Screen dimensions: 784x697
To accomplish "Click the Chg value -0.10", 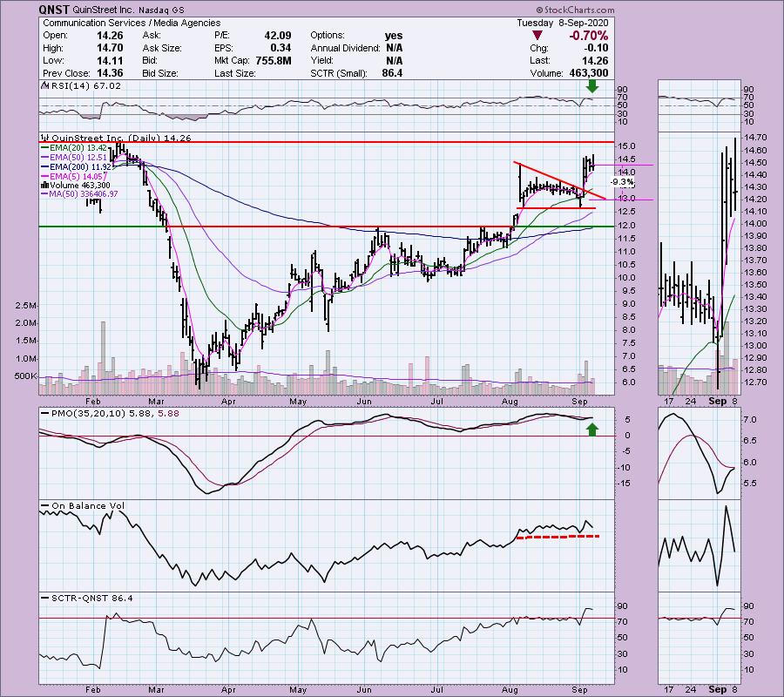I will click(x=596, y=48).
